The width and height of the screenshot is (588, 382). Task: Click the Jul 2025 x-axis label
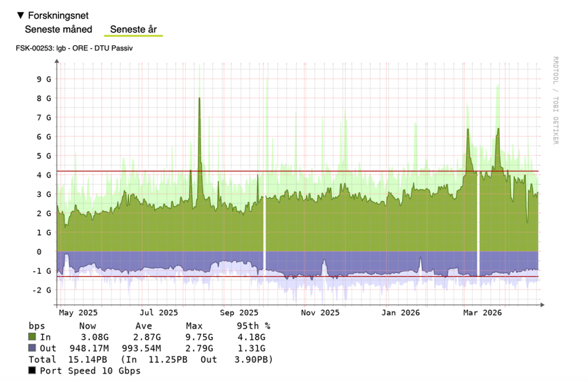[x=159, y=313]
